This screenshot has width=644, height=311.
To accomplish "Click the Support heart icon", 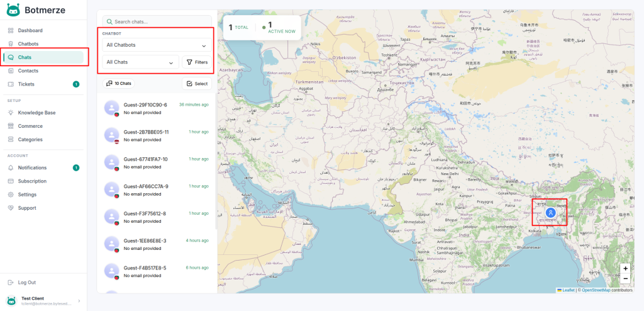I will coord(11,208).
